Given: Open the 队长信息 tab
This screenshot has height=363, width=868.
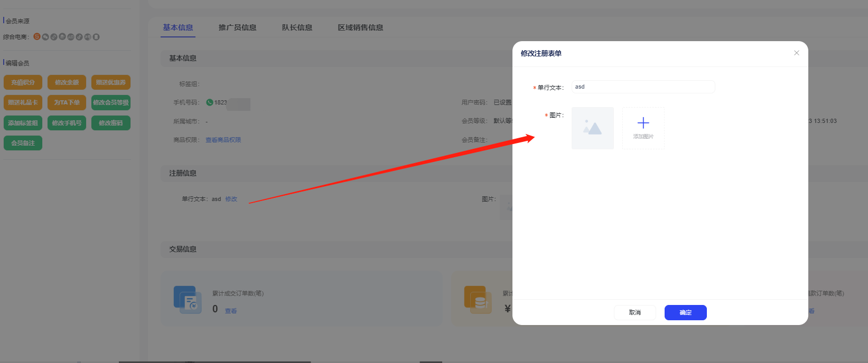Looking at the screenshot, I should 297,27.
